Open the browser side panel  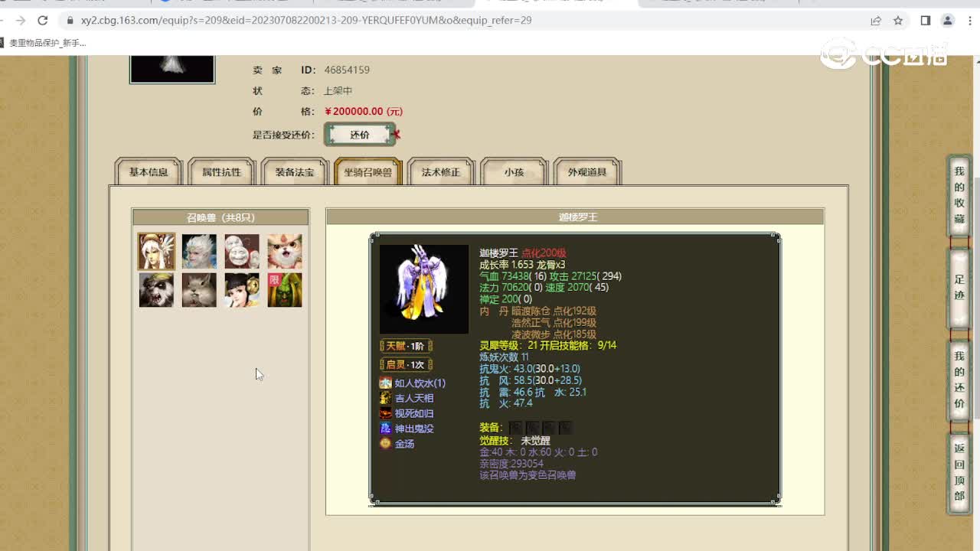pos(926,21)
